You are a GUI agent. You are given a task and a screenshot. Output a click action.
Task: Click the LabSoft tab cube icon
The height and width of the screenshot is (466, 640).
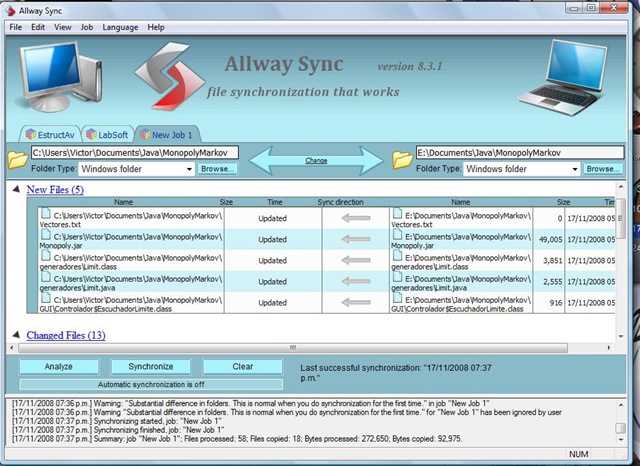tap(91, 134)
